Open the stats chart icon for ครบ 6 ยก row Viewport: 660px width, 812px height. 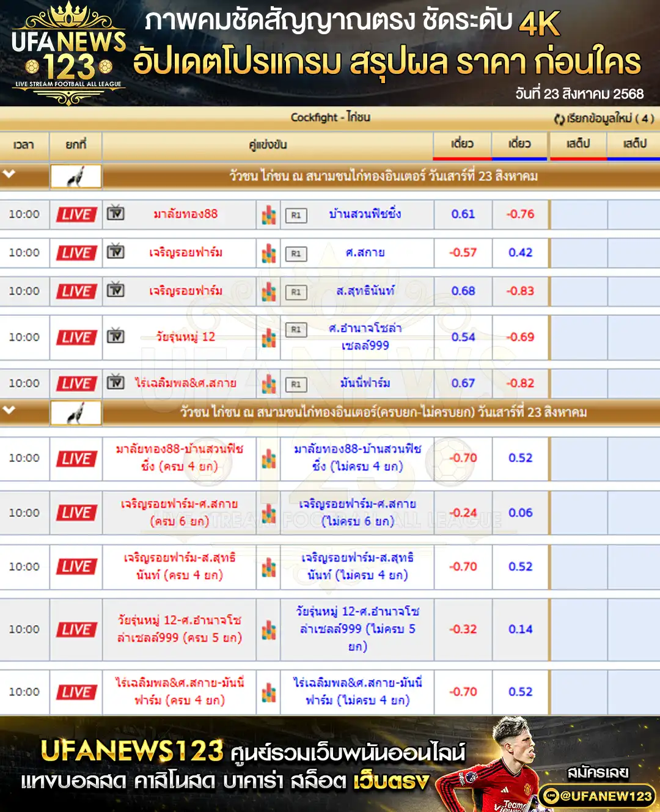(269, 513)
